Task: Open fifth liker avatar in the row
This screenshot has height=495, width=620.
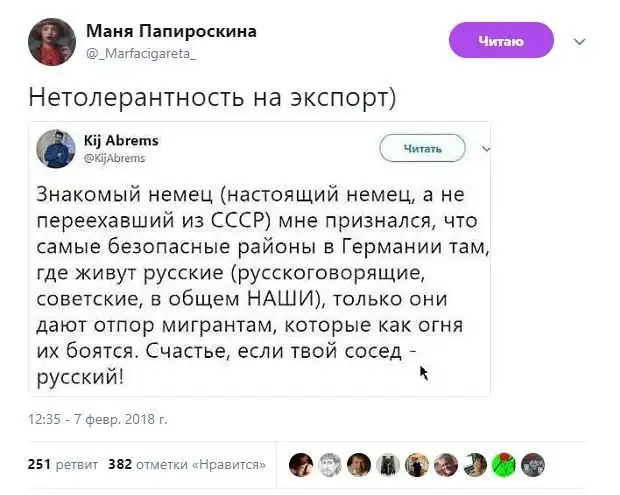Action: pos(417,464)
